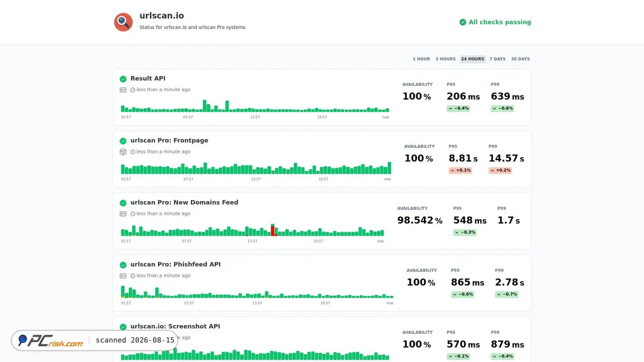The height and width of the screenshot is (362, 644).
Task: Click the 865 ms P95 value
Action: (467, 282)
